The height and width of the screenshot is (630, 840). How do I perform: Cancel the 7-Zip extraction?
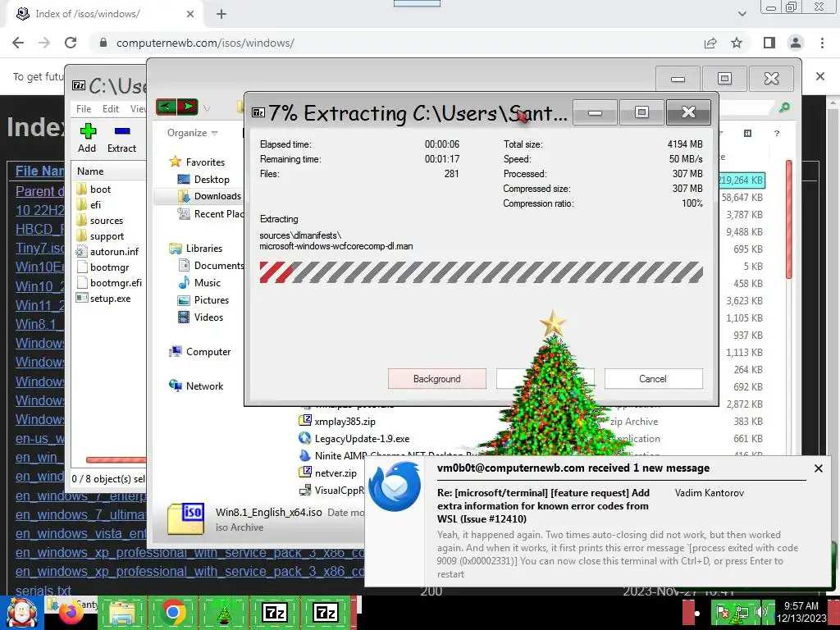pyautogui.click(x=653, y=379)
